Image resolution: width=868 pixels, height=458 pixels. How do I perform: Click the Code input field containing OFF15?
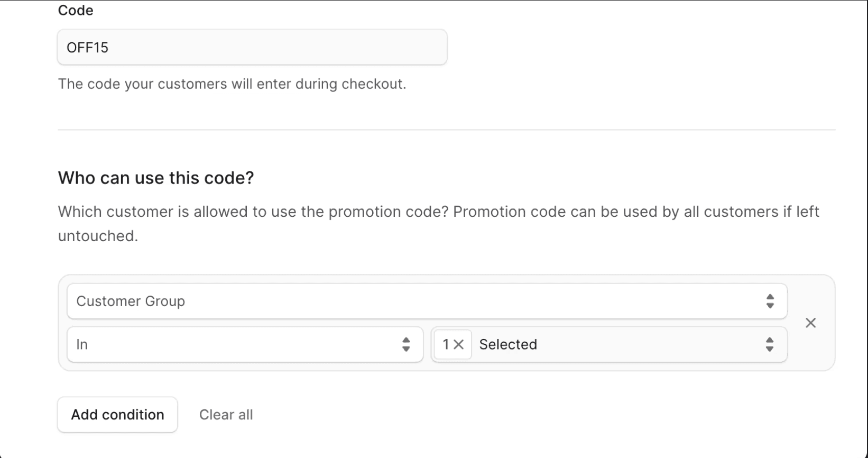click(x=252, y=48)
